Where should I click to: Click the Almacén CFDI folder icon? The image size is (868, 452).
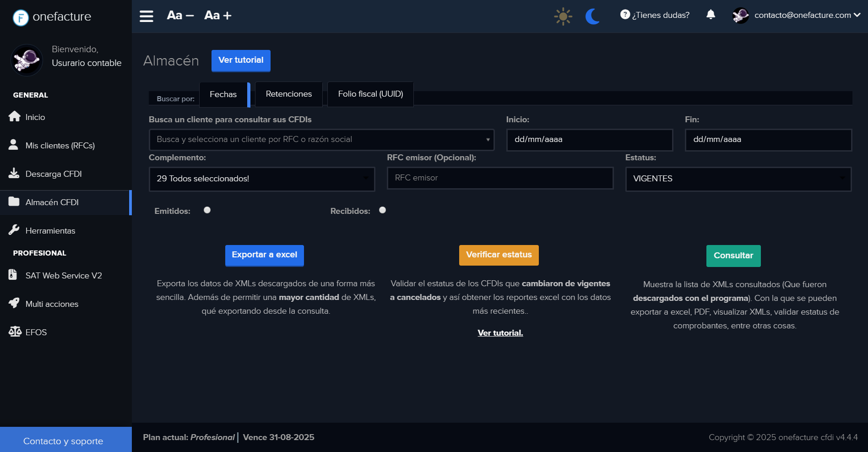[14, 201]
